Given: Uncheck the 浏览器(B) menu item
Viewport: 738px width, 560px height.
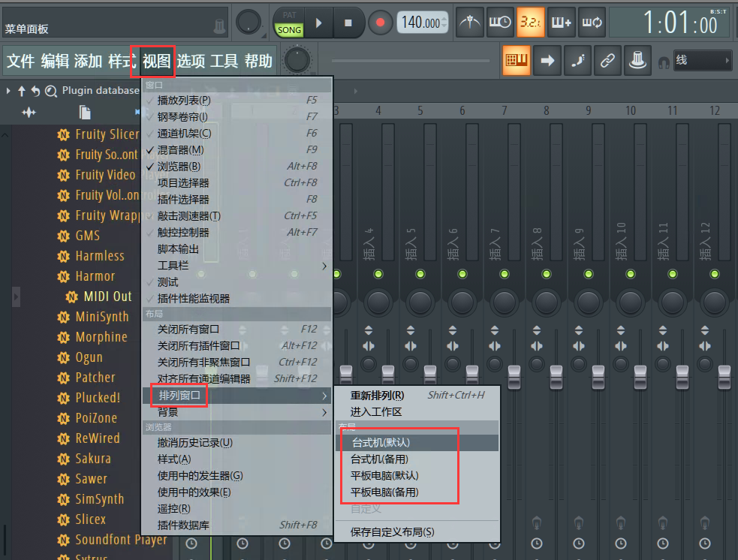Looking at the screenshot, I should point(179,166).
